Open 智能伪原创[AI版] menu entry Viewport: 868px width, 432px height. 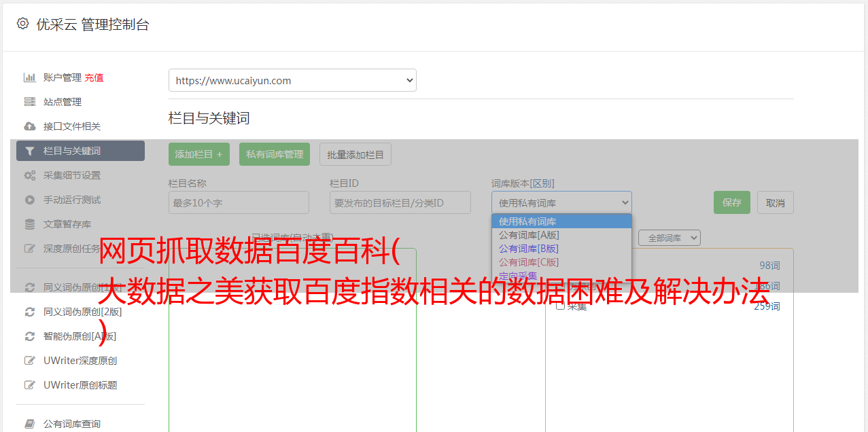[80, 336]
